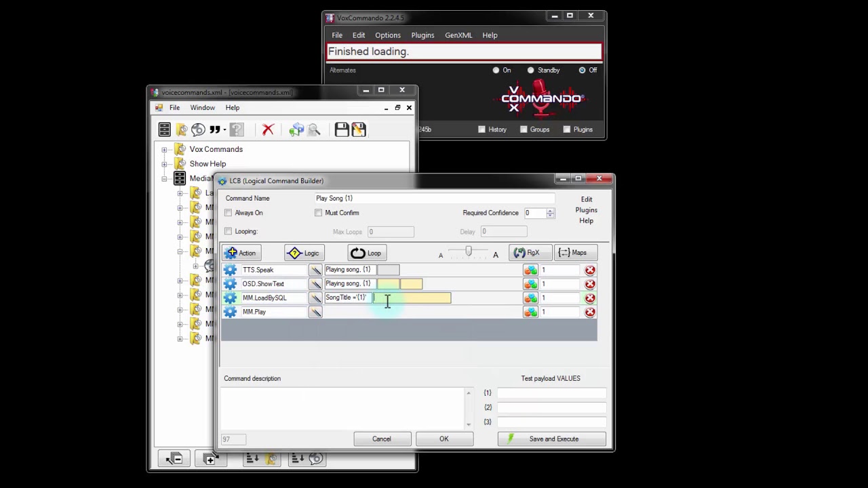This screenshot has height=488, width=868.
Task: Select the Standby radio button in VoxCommando
Action: (x=530, y=70)
